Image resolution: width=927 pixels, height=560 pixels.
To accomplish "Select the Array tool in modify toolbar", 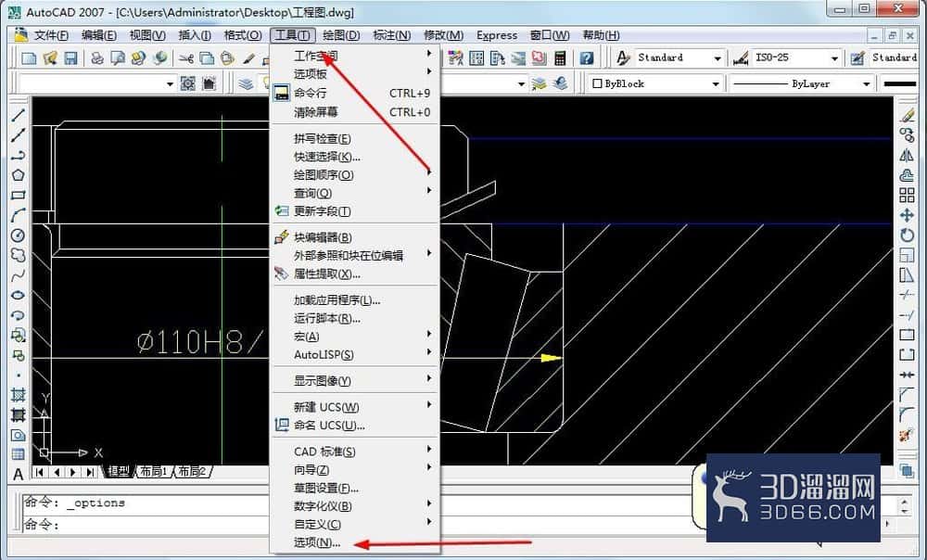I will tap(907, 195).
